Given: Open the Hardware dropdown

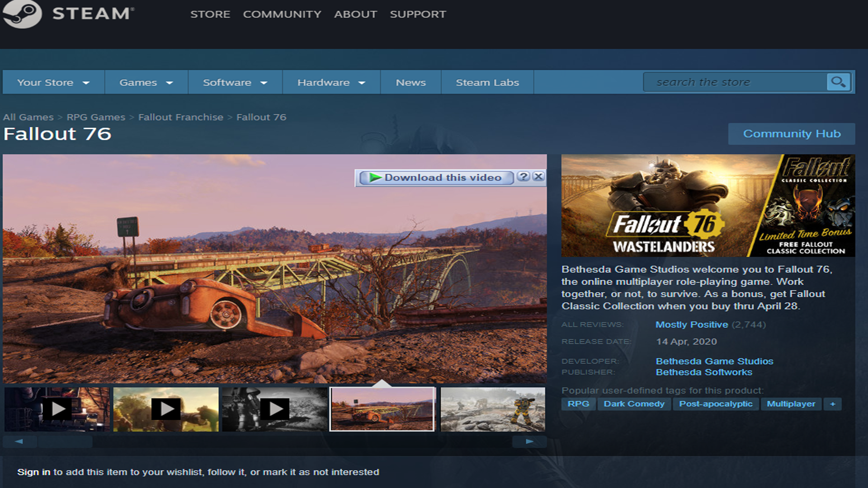Looking at the screenshot, I should tap(330, 82).
